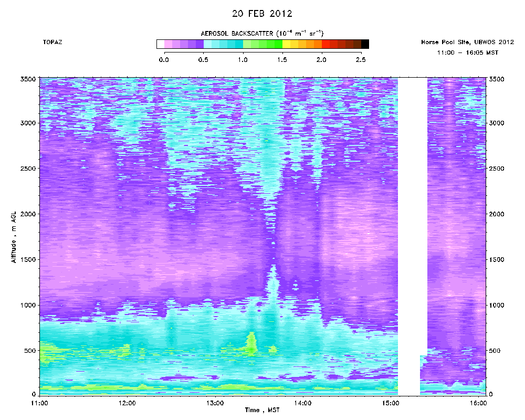The height and width of the screenshot is (420, 525).
Task: Click the 16:00 time axis label
Action: (478, 403)
